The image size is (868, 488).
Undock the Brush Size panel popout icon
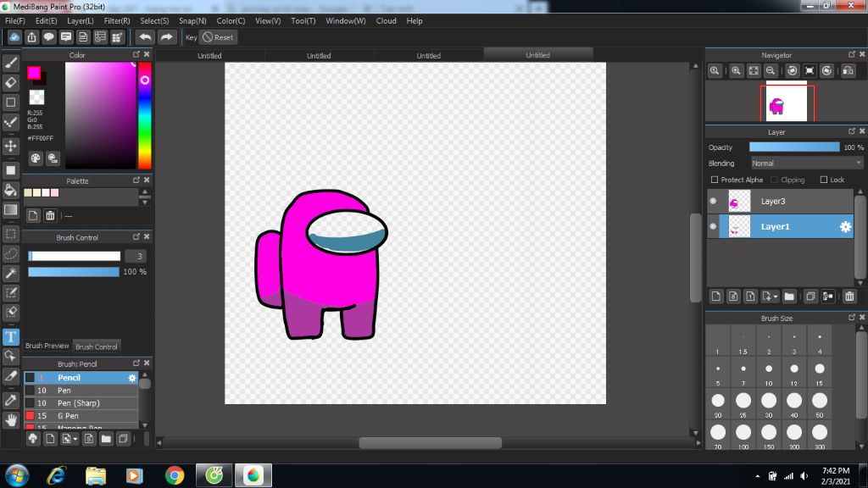tap(851, 318)
